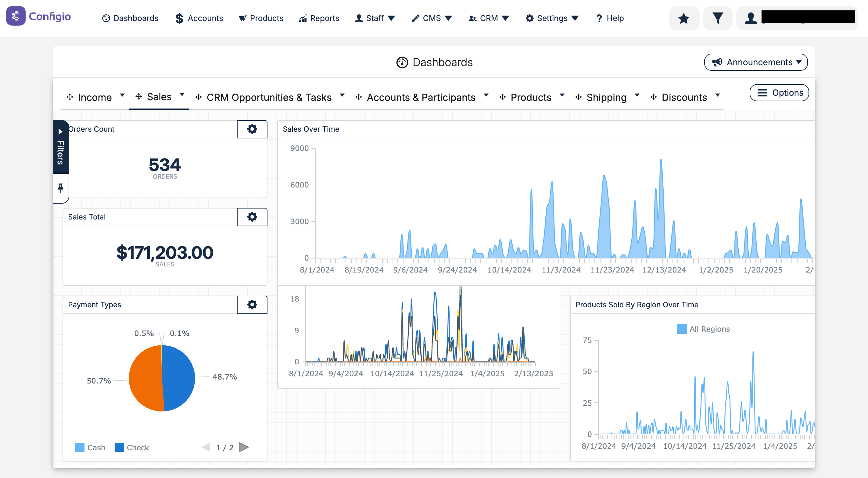Click the 1 / 2 legend page indicator
868x478 pixels.
(224, 447)
